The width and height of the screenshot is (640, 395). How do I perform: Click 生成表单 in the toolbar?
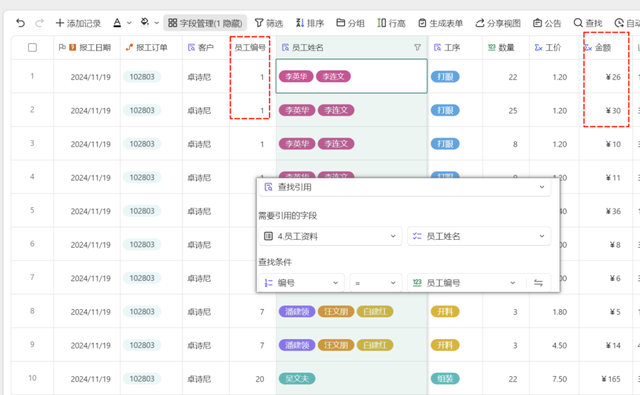click(440, 23)
